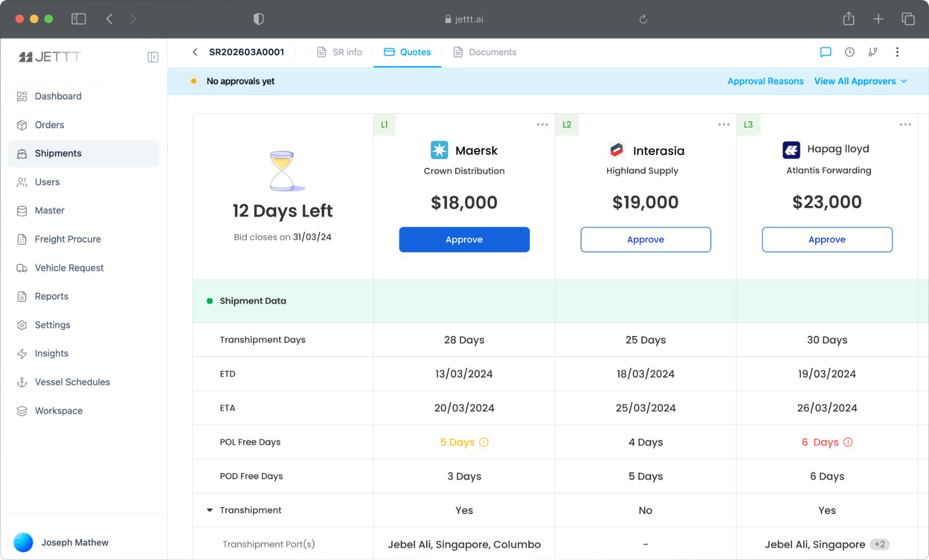Expand the +2 more ports badge
The width and height of the screenshot is (929, 560).
tap(880, 544)
